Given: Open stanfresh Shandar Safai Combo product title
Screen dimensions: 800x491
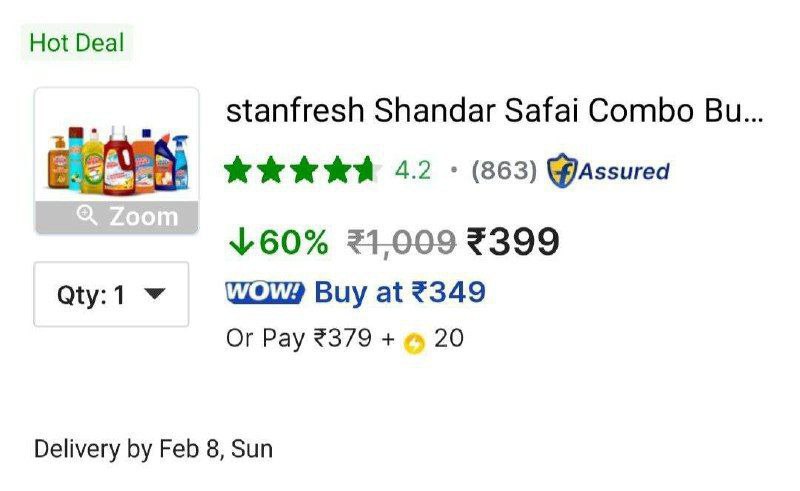Looking at the screenshot, I should click(x=494, y=111).
